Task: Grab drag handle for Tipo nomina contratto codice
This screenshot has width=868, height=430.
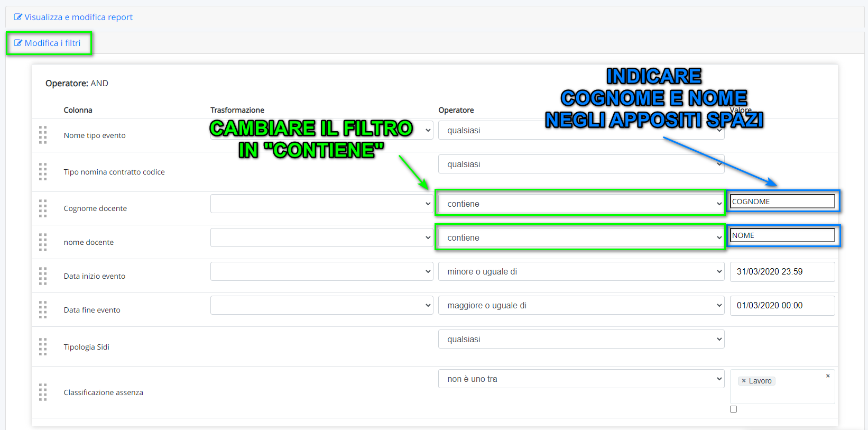Action: 43,171
